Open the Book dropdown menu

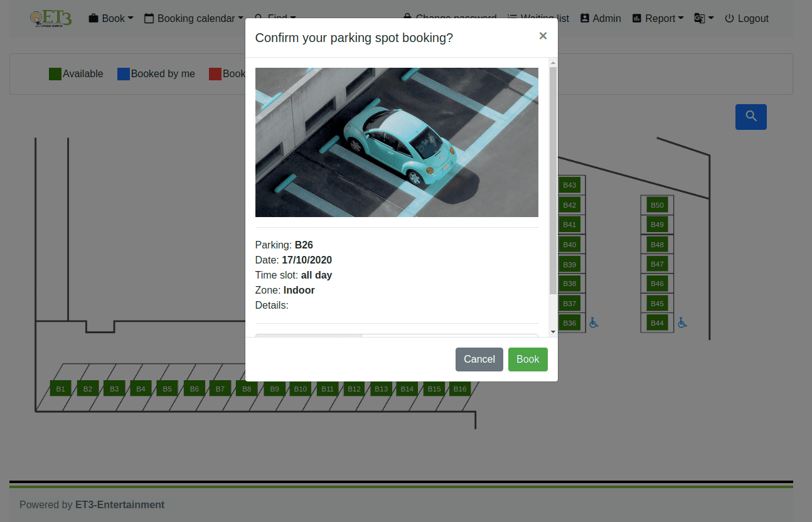pyautogui.click(x=111, y=18)
